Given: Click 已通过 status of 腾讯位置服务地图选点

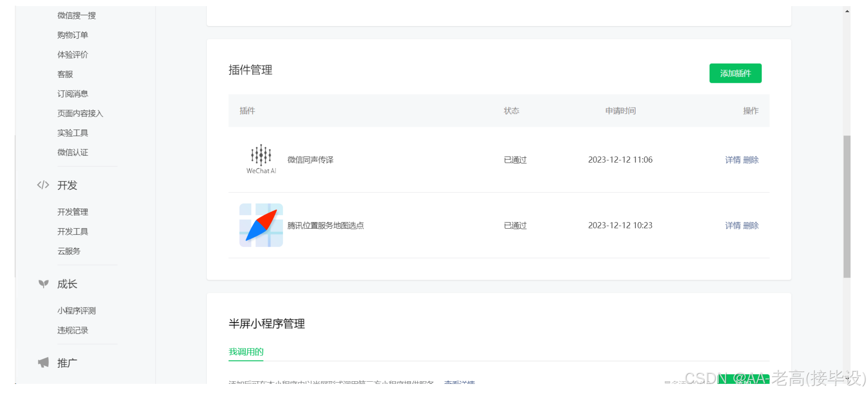Looking at the screenshot, I should coord(516,226).
